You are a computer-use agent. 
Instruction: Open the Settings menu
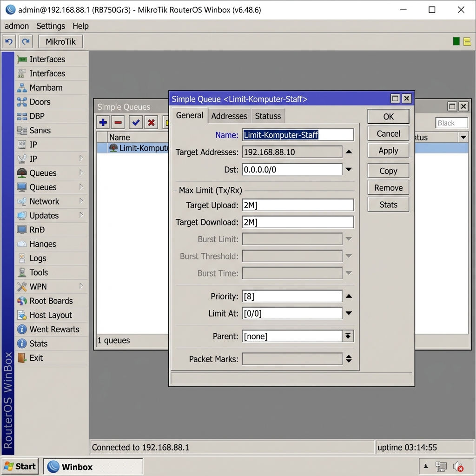51,26
